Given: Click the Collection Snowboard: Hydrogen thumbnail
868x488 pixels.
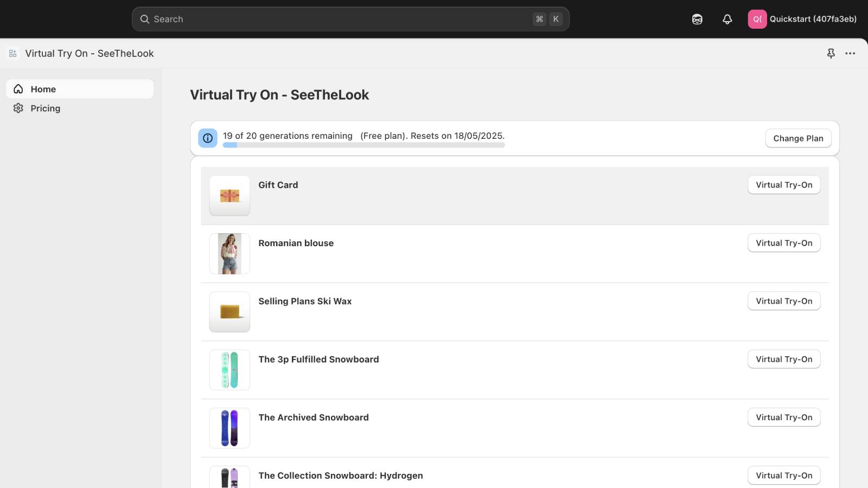Looking at the screenshot, I should (229, 477).
